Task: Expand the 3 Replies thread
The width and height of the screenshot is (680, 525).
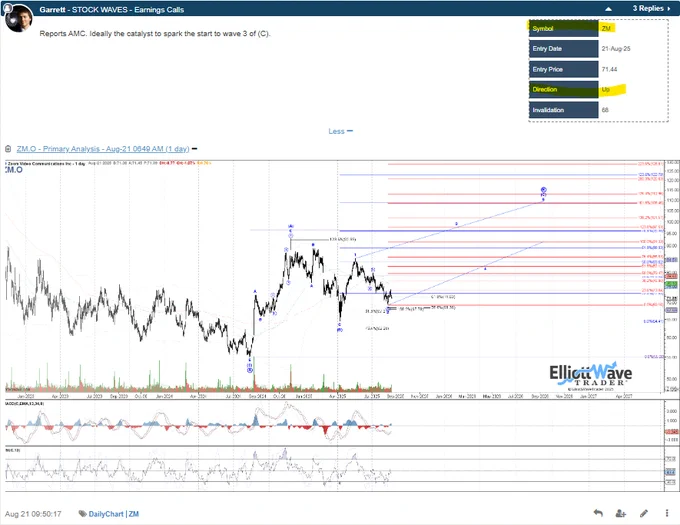Action: (x=651, y=8)
